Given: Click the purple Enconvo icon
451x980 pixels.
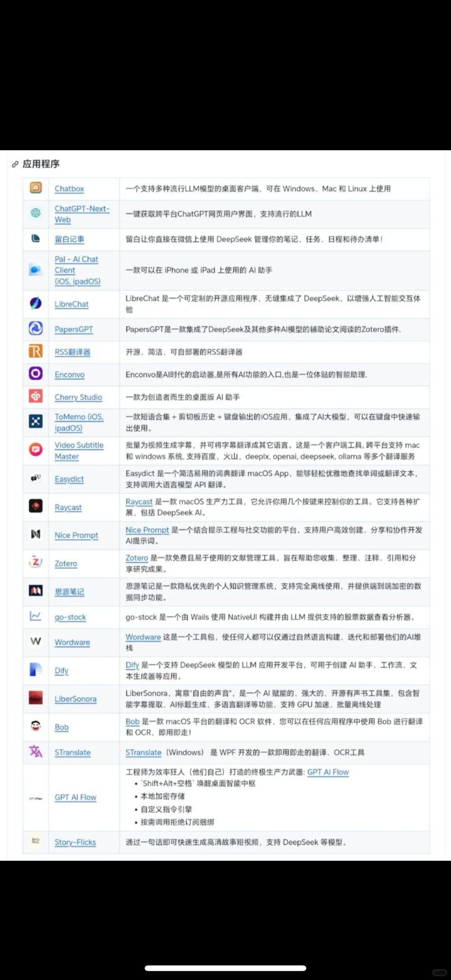Looking at the screenshot, I should pos(35,373).
